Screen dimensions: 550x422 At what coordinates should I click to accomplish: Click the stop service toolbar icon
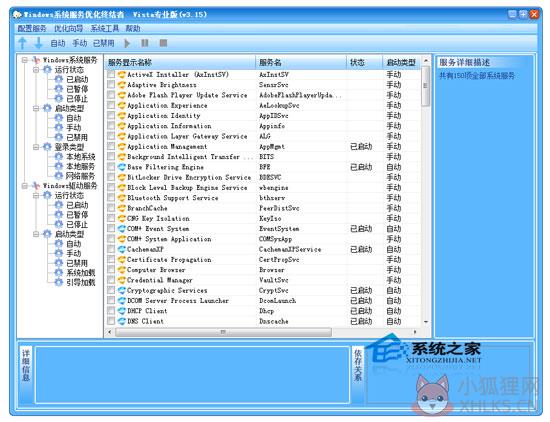tap(163, 43)
